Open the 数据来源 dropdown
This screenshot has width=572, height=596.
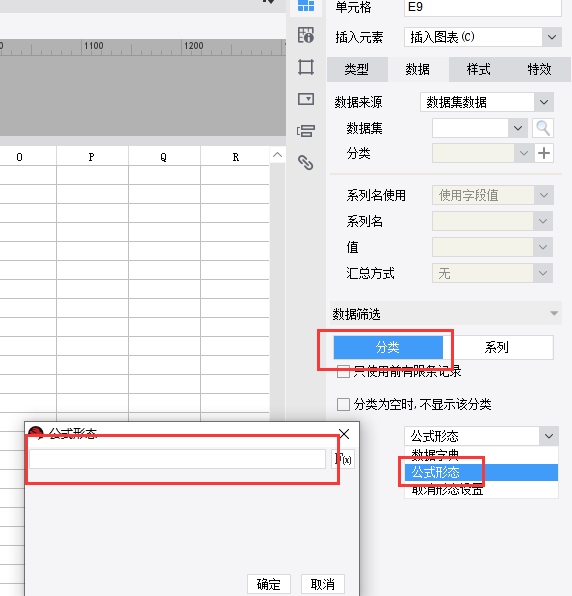coord(544,102)
